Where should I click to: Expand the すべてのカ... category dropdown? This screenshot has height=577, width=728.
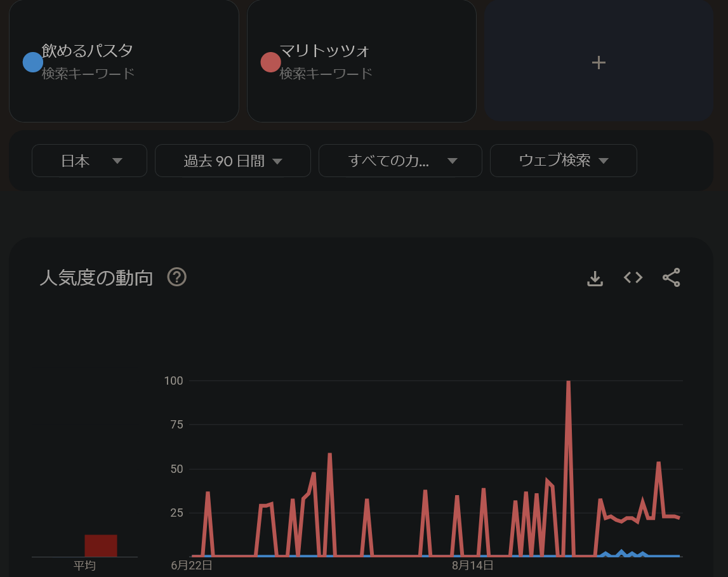coord(400,161)
